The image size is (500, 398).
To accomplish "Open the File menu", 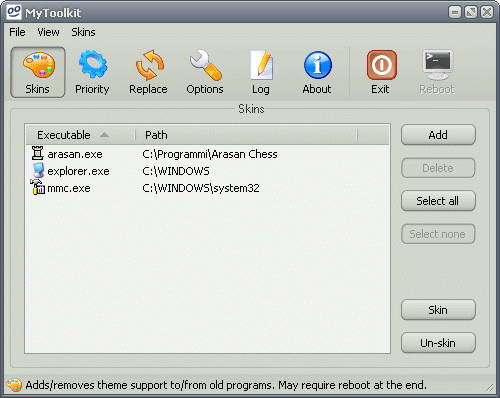I will 17,32.
